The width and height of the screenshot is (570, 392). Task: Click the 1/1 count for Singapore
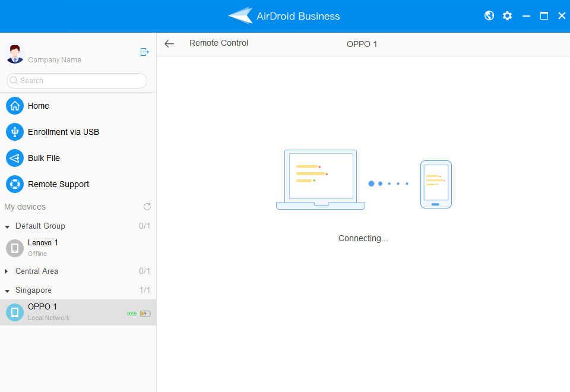point(144,290)
